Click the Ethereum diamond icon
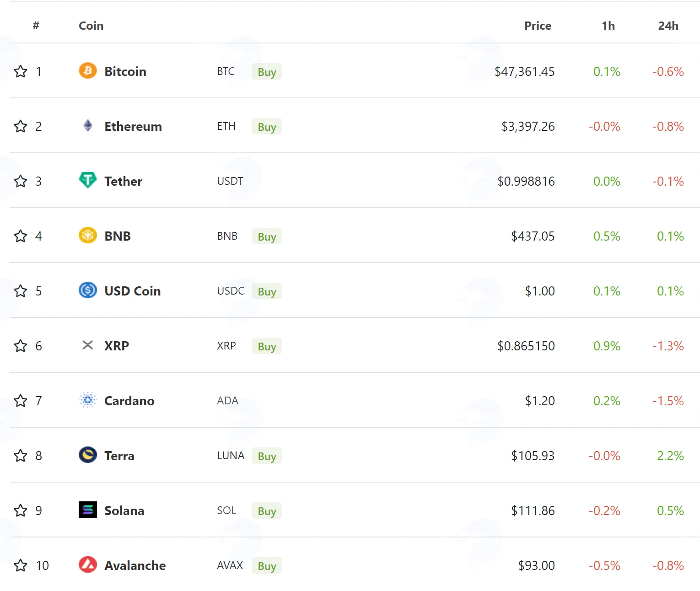The width and height of the screenshot is (700, 591). point(88,126)
